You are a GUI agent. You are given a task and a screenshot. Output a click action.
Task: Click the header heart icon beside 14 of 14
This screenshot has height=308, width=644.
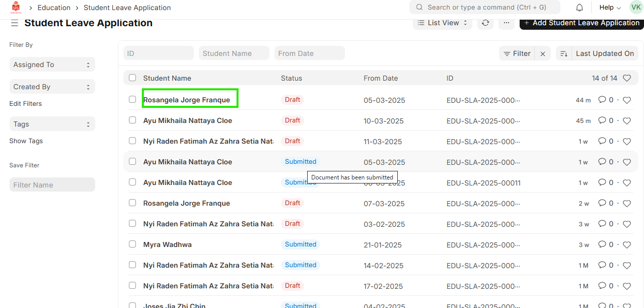tap(627, 78)
